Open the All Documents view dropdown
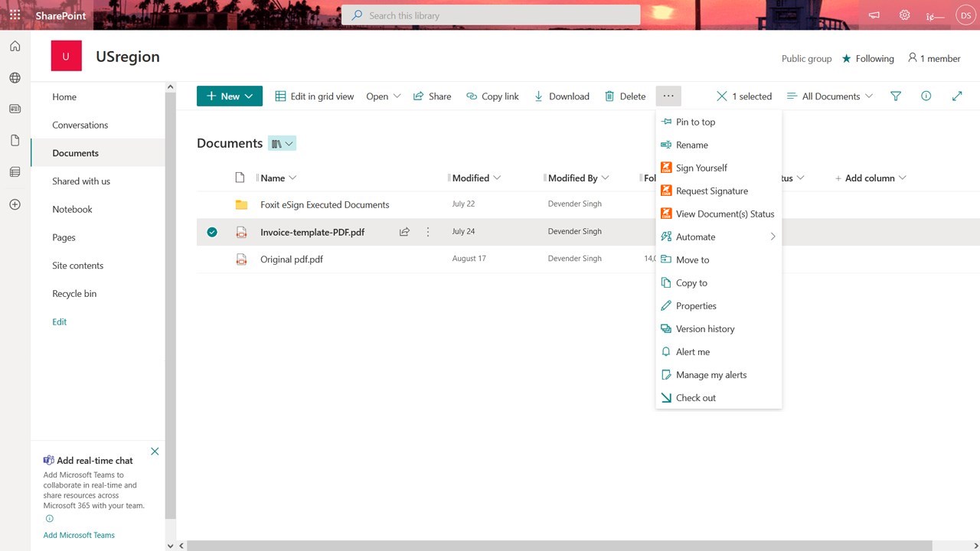Image resolution: width=980 pixels, height=551 pixels. tap(830, 96)
